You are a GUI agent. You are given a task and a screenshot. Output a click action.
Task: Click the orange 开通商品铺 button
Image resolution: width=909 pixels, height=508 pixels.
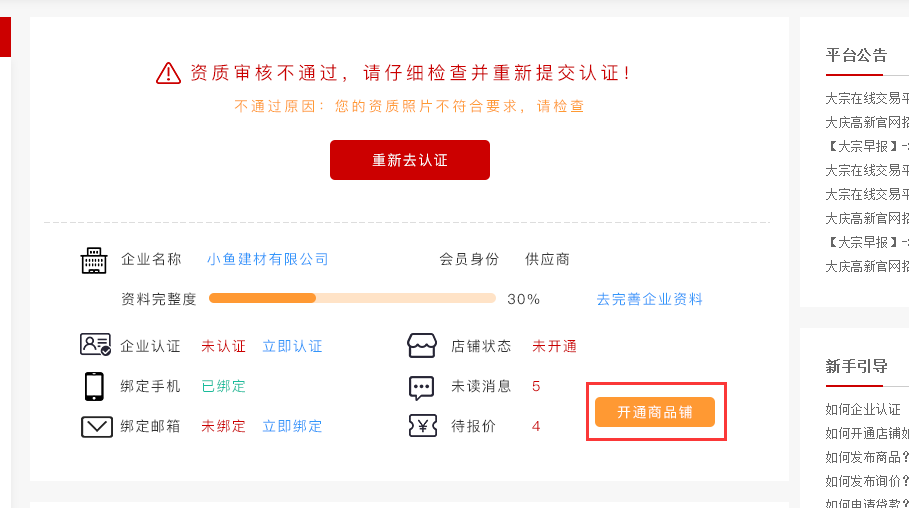[x=655, y=412]
